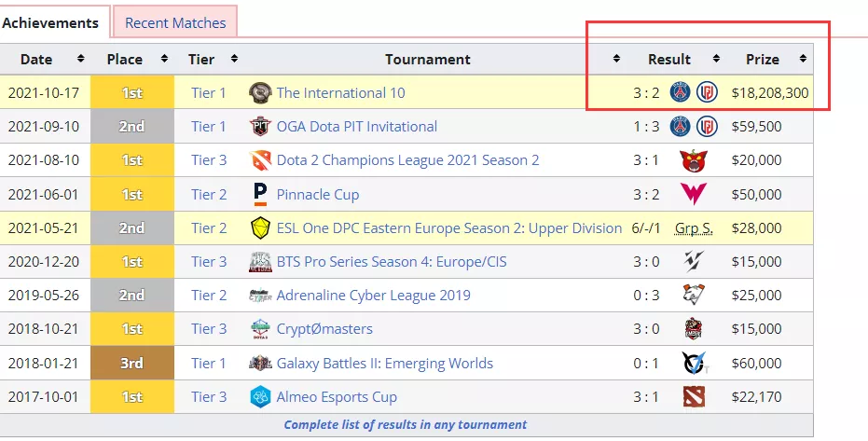The image size is (868, 441).
Task: Click opponent team logo in Pinnacle Cup row
Action: click(x=692, y=194)
